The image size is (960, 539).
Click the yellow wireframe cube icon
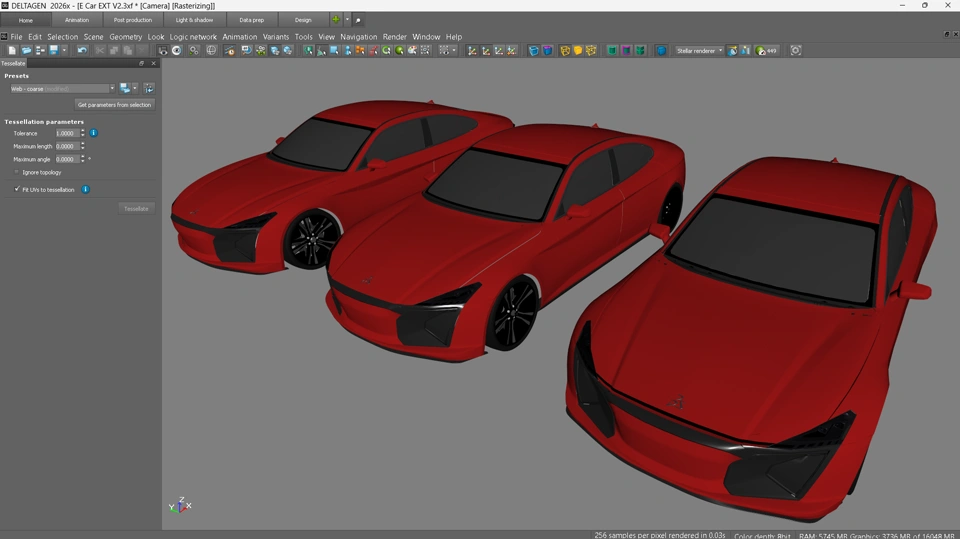(564, 50)
